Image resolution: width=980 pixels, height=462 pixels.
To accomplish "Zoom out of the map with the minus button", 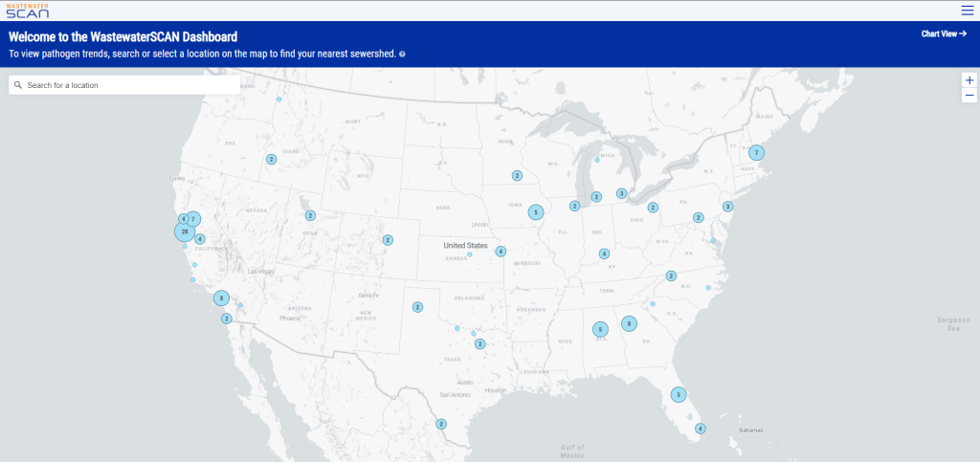I will pos(969,96).
